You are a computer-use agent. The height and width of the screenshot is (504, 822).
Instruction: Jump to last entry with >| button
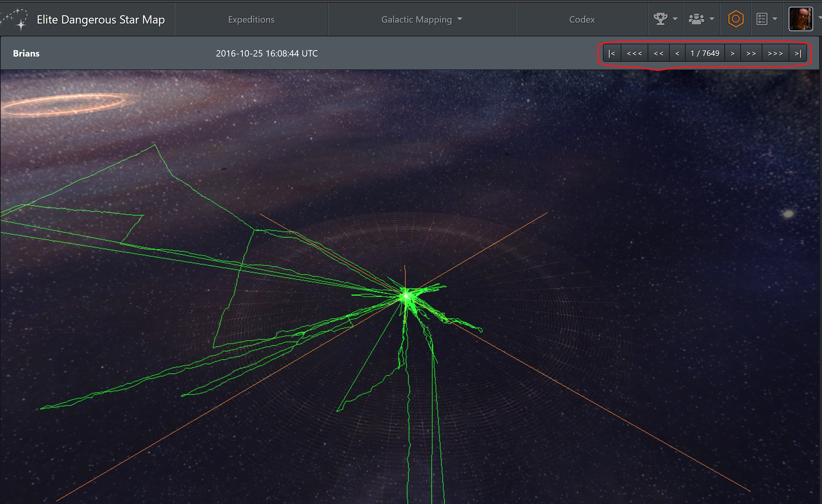[x=798, y=53]
